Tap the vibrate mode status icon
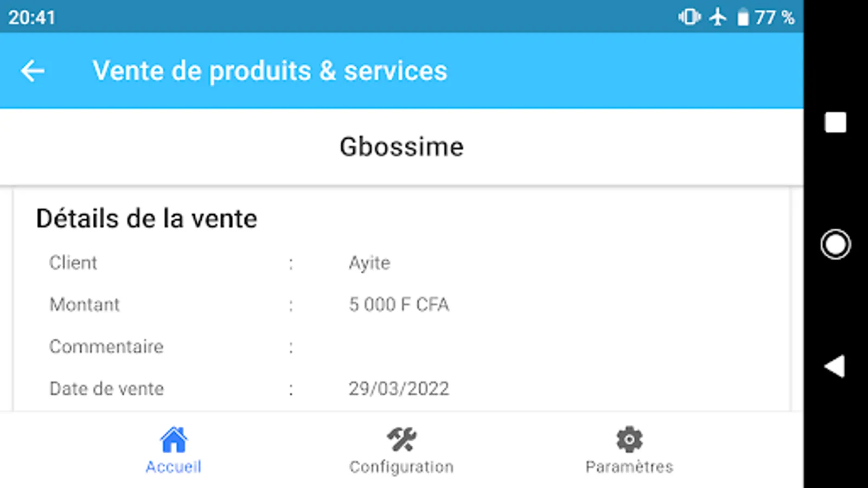 [690, 17]
